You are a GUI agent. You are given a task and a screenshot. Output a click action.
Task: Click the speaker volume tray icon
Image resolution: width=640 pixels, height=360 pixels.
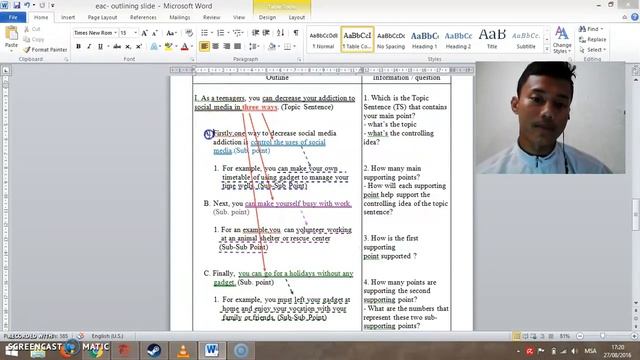(x=574, y=351)
